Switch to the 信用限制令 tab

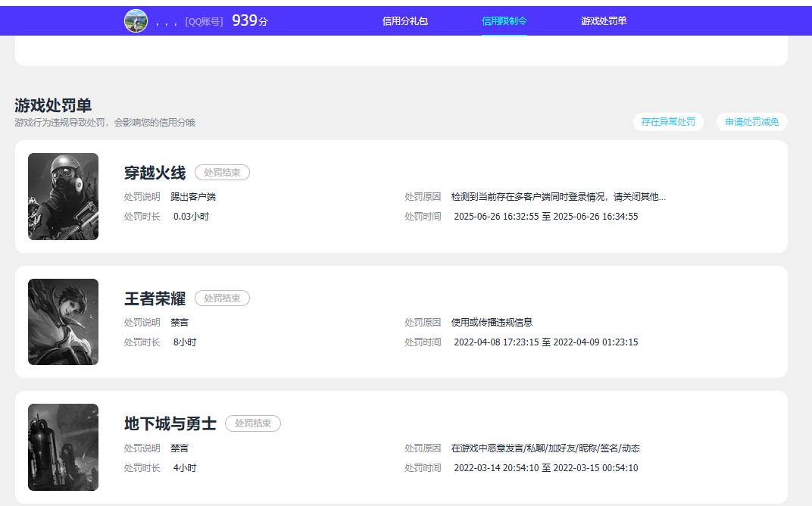point(504,20)
